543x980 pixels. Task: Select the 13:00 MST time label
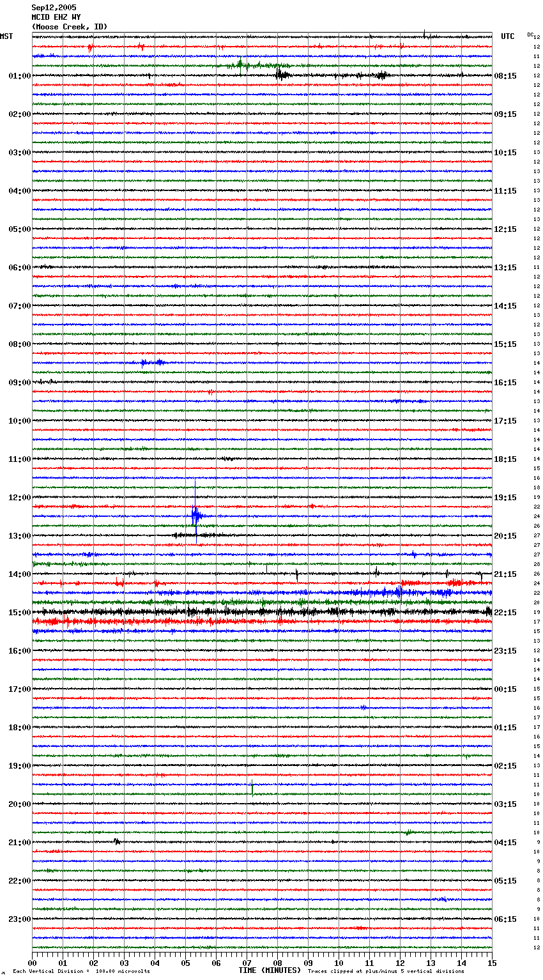pyautogui.click(x=20, y=536)
